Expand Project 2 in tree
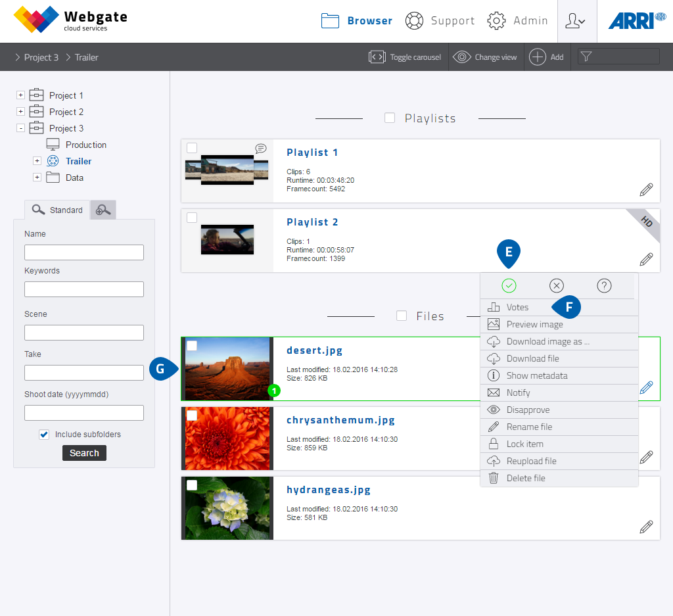 tap(20, 112)
